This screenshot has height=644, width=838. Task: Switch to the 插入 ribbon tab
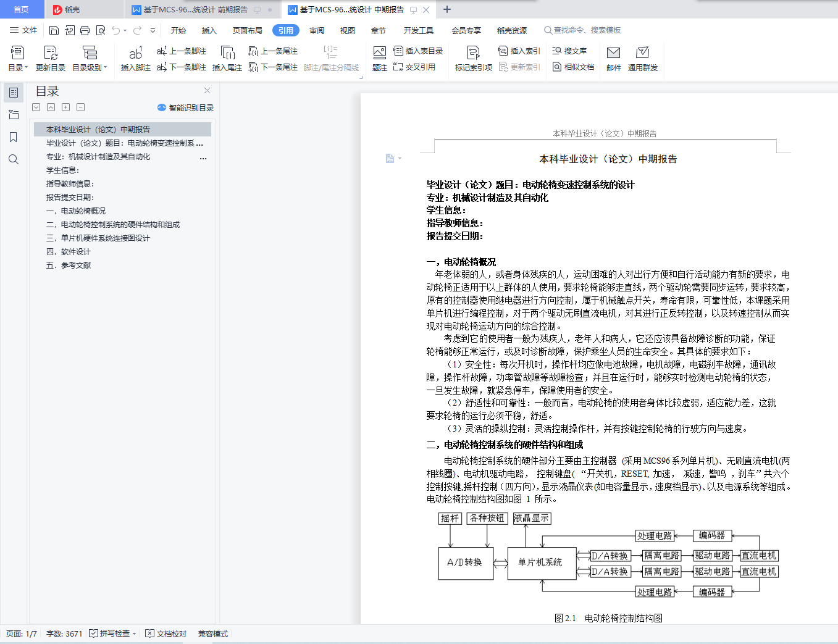(209, 30)
